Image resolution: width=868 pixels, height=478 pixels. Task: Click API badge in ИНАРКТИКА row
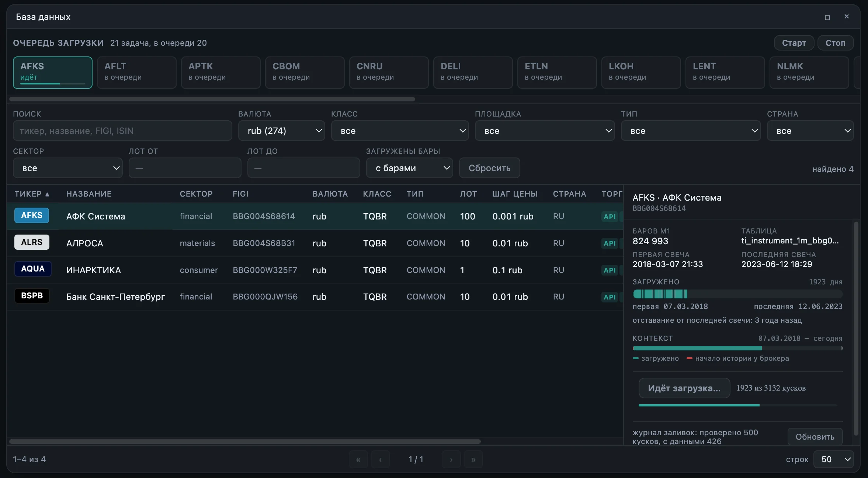[x=610, y=270]
